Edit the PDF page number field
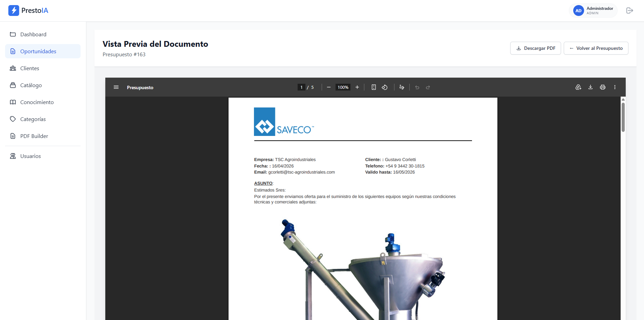The height and width of the screenshot is (320, 644). pos(301,87)
